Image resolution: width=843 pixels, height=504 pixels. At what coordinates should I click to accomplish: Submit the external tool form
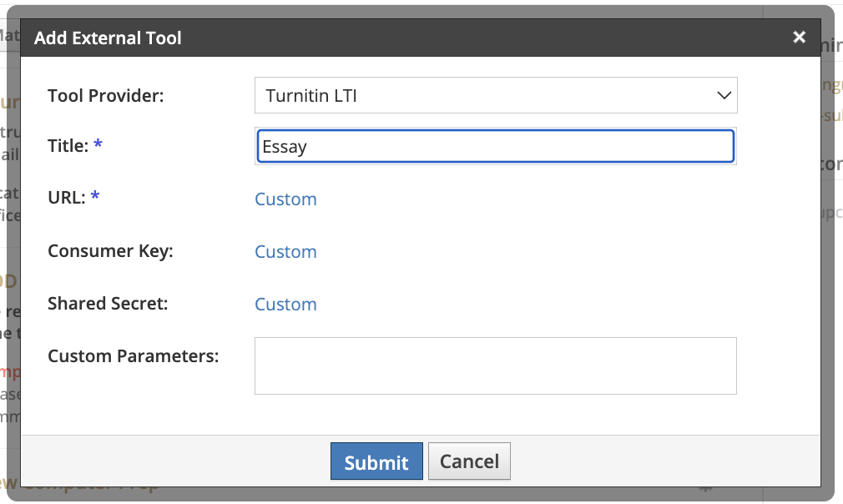(x=376, y=461)
